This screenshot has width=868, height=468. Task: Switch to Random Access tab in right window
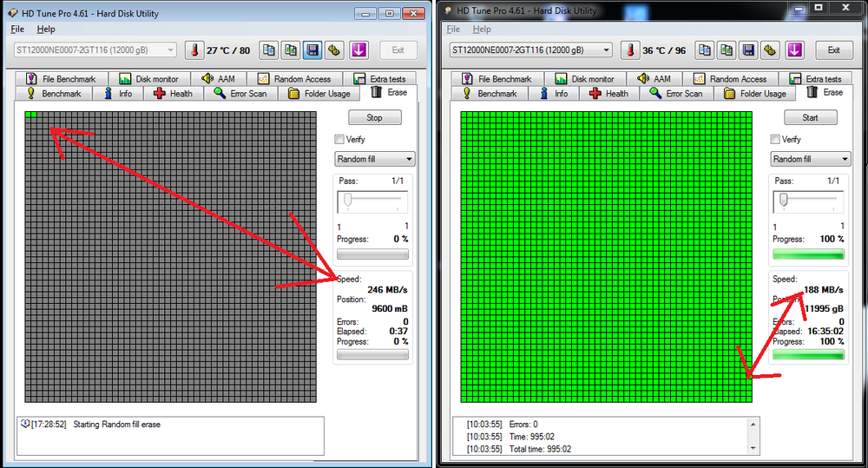click(731, 79)
